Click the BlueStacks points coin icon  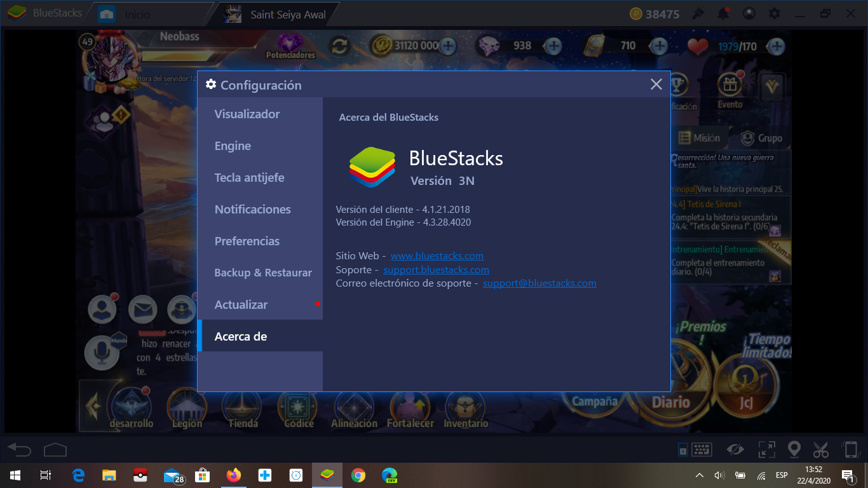pyautogui.click(x=635, y=14)
